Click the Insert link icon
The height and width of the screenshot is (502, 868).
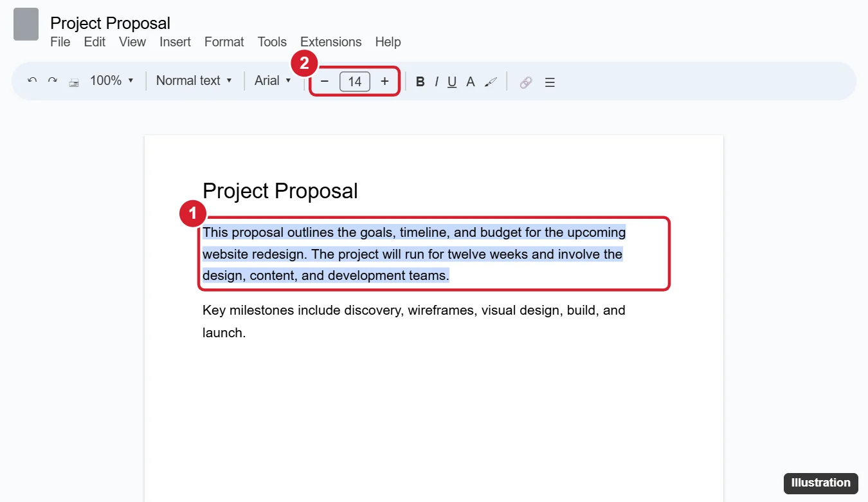(526, 82)
